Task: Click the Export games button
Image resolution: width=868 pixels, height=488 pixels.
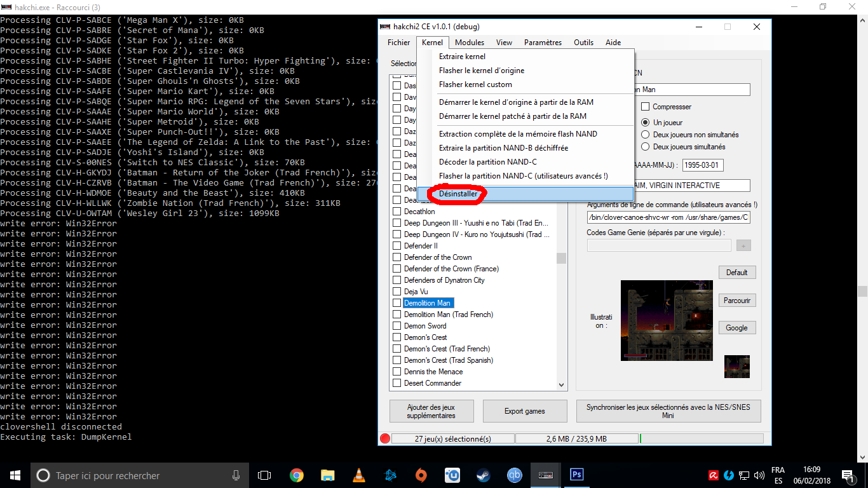Action: (524, 411)
